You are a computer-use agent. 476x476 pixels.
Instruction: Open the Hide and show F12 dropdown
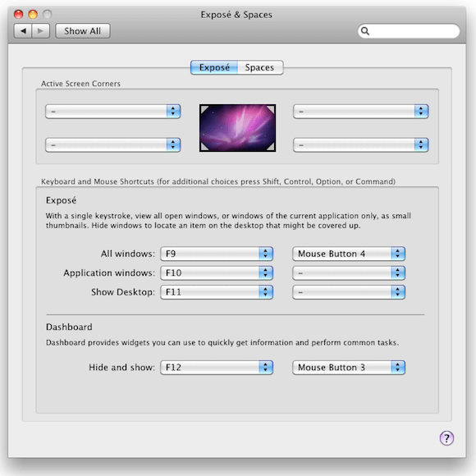click(x=217, y=368)
